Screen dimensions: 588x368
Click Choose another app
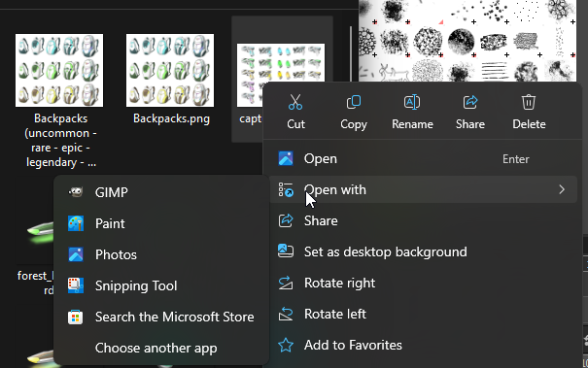click(161, 348)
